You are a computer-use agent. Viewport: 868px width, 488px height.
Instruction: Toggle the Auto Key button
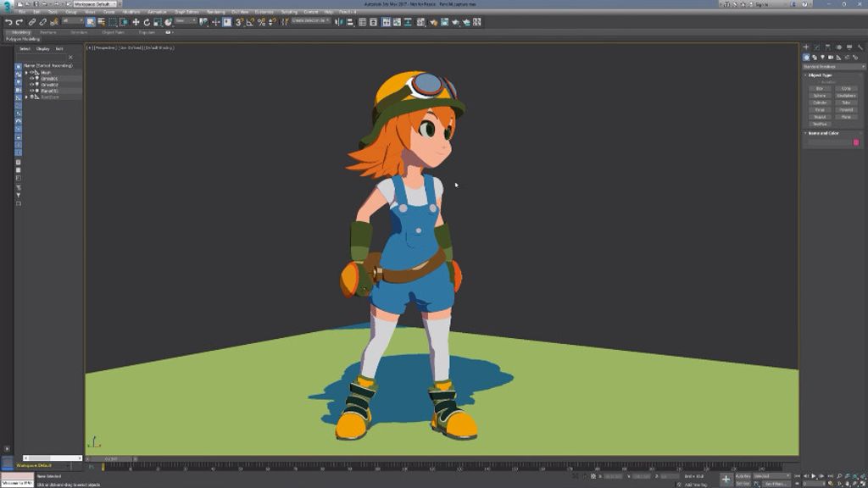[x=743, y=476]
